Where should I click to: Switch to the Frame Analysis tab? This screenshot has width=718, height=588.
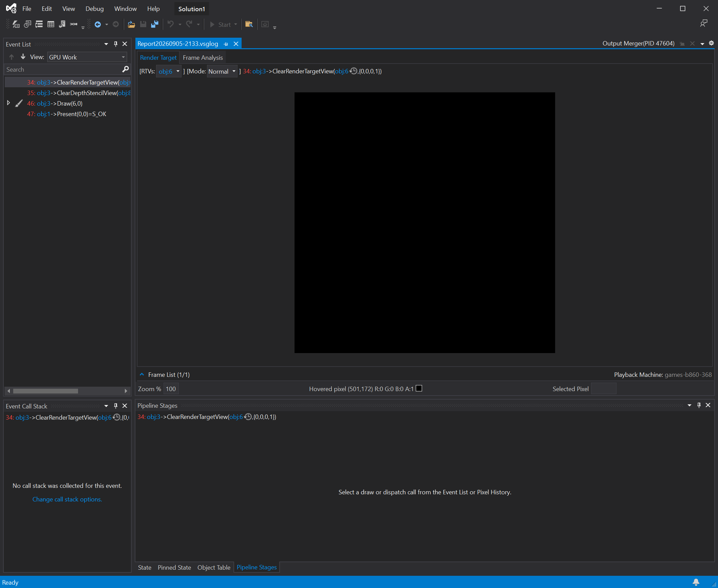(203, 58)
